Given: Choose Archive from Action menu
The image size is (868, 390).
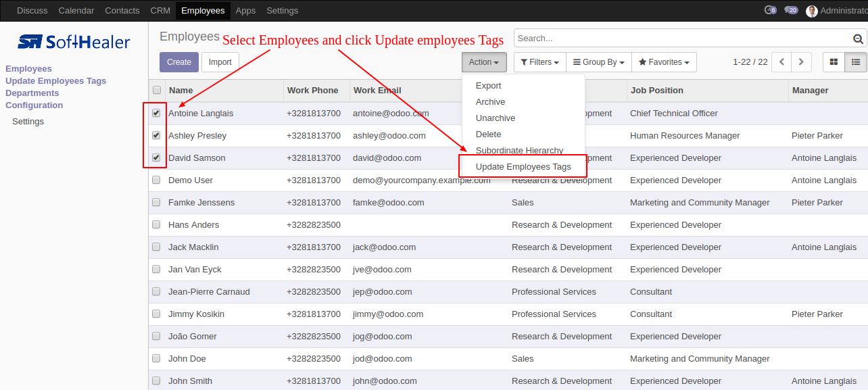Looking at the screenshot, I should point(523,102).
